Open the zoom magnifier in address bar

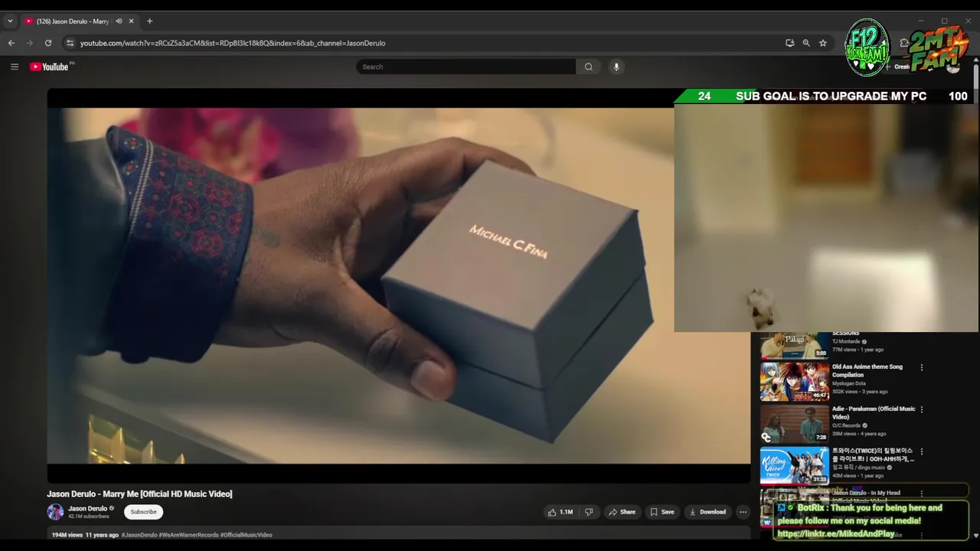pos(806,43)
